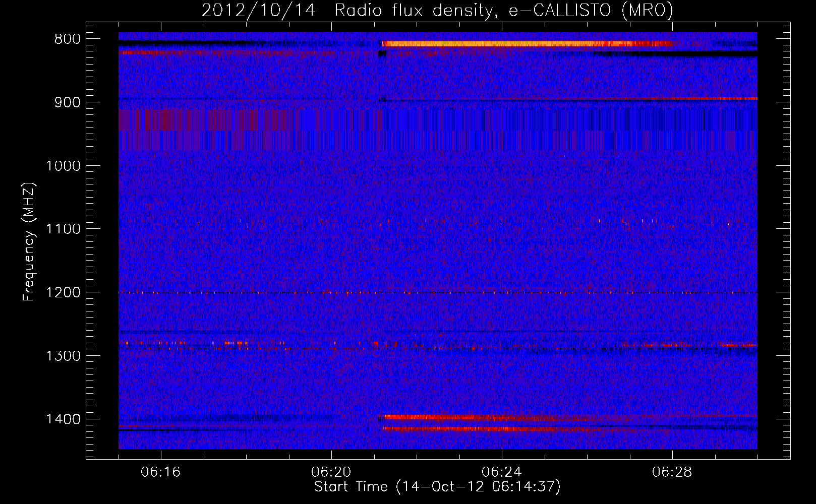The height and width of the screenshot is (504, 816).
Task: Select the 1300 frequency tick label
Action: click(63, 356)
